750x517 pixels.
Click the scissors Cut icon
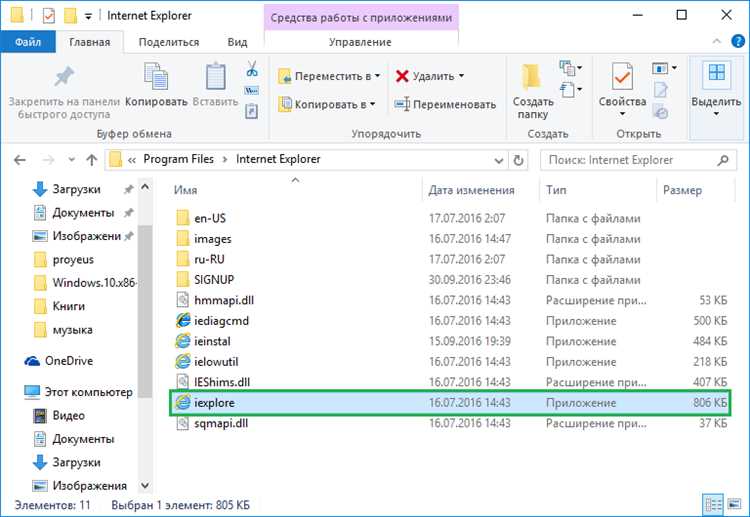252,69
